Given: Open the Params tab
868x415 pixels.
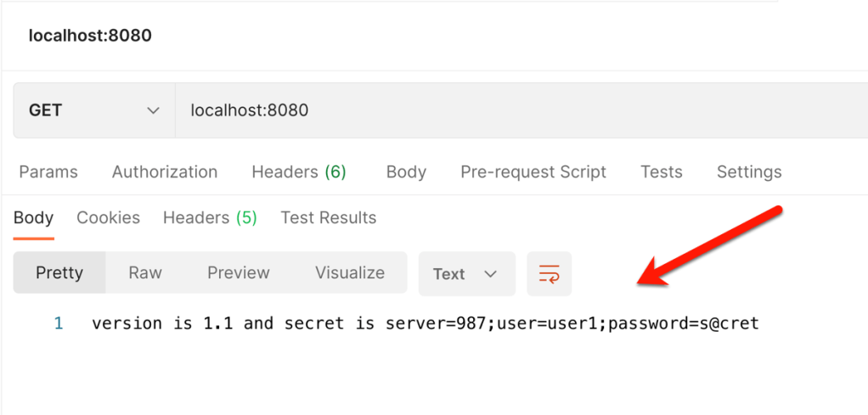Looking at the screenshot, I should [x=48, y=172].
